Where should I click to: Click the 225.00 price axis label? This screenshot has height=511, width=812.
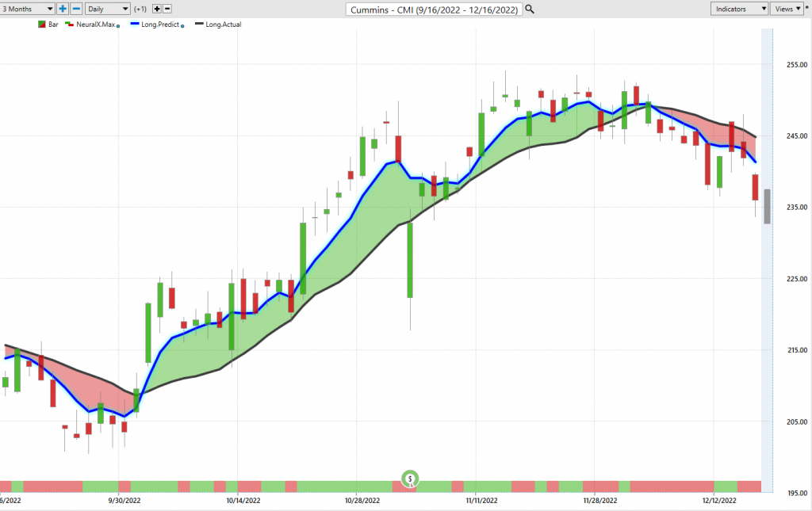point(796,279)
